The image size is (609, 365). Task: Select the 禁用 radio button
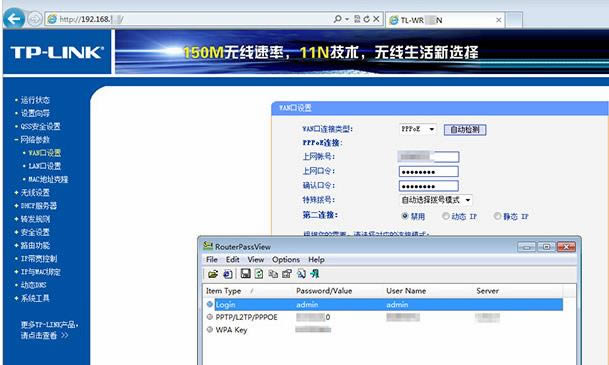(x=405, y=216)
